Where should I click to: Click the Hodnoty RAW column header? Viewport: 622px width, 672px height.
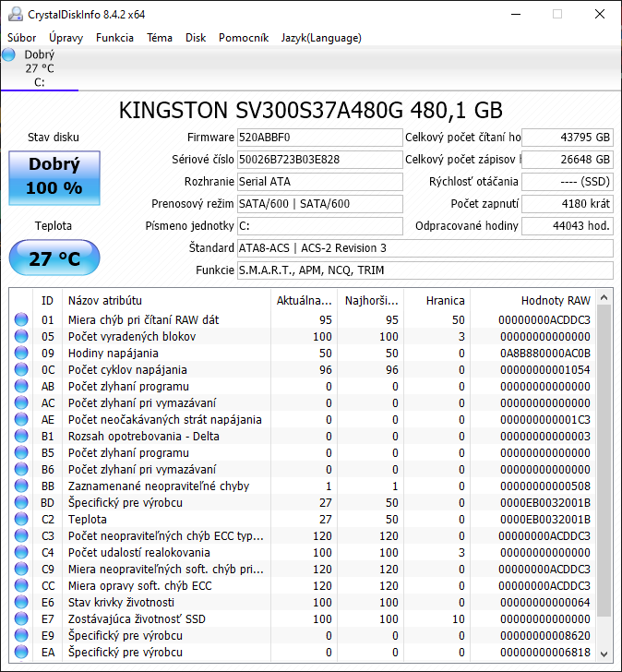(x=555, y=301)
